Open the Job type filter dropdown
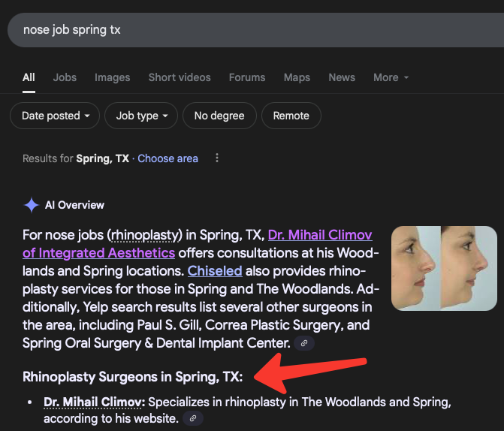 (141, 116)
